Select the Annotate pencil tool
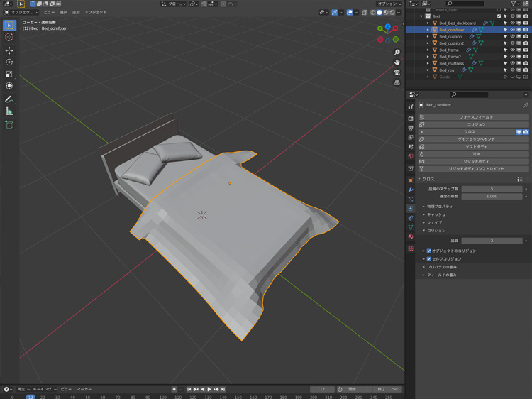This screenshot has width=532, height=399. pyautogui.click(x=9, y=99)
